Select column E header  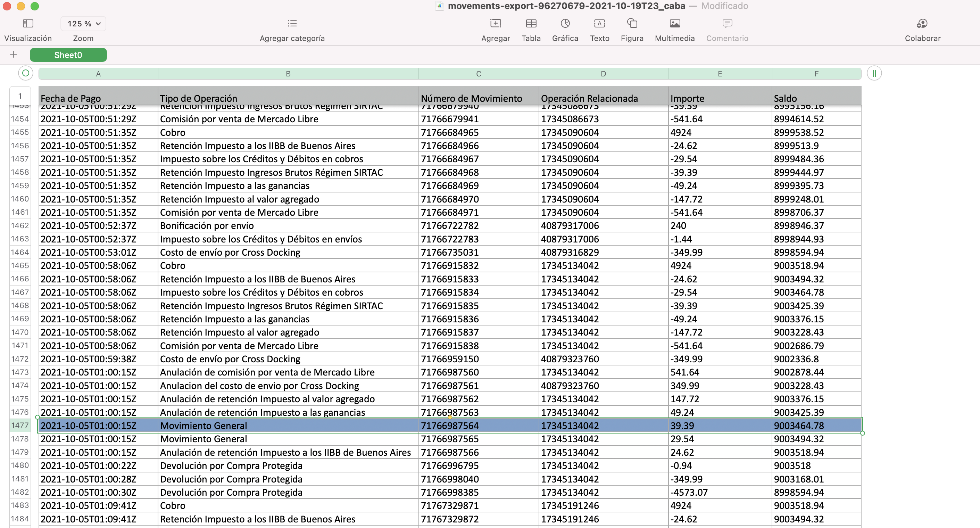pyautogui.click(x=720, y=74)
